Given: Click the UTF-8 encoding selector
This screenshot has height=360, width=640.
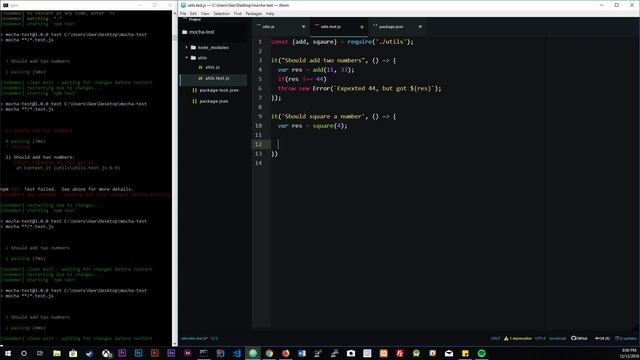Looking at the screenshot, I should click(540, 338).
